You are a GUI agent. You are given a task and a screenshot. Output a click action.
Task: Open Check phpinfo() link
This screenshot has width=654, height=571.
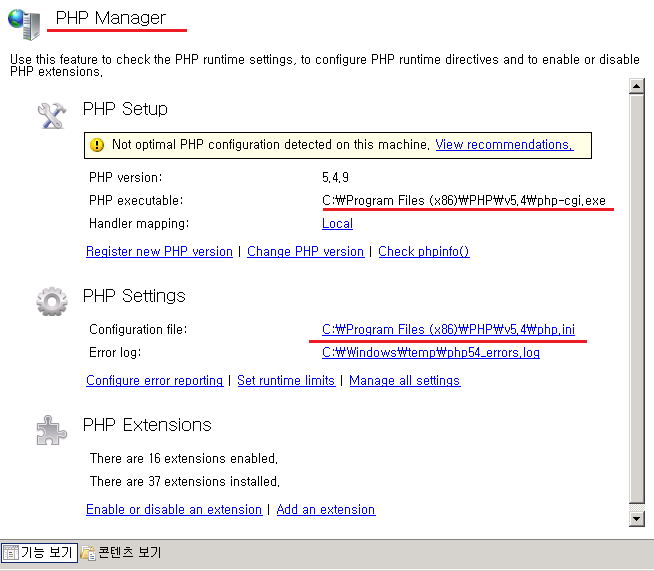[x=424, y=252]
